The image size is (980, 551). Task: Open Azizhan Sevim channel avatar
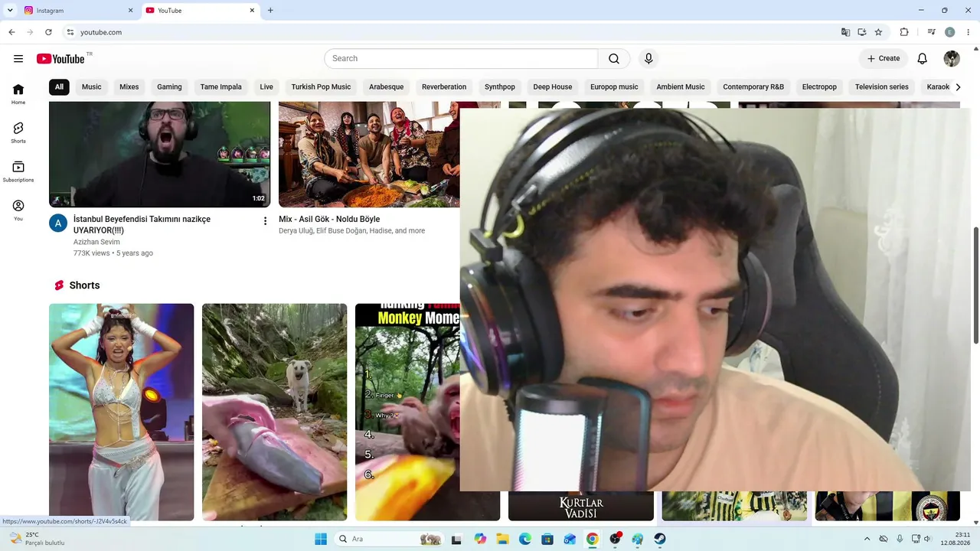point(58,223)
